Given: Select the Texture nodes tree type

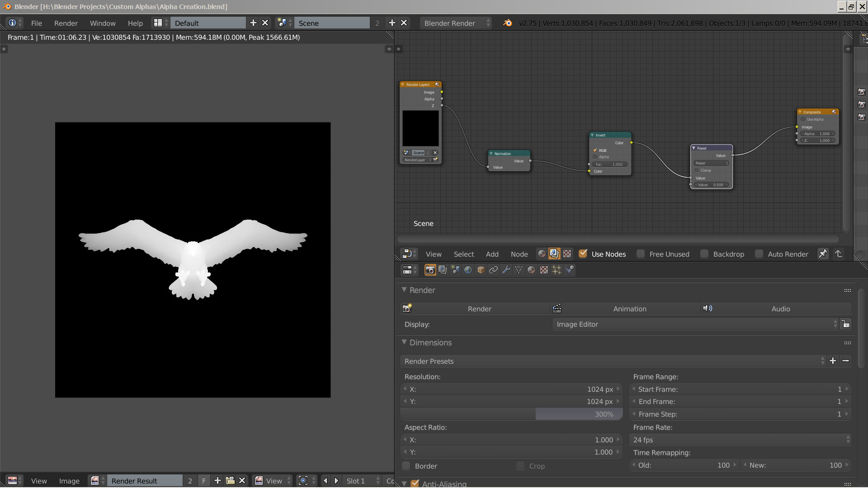Looking at the screenshot, I should tap(567, 254).
